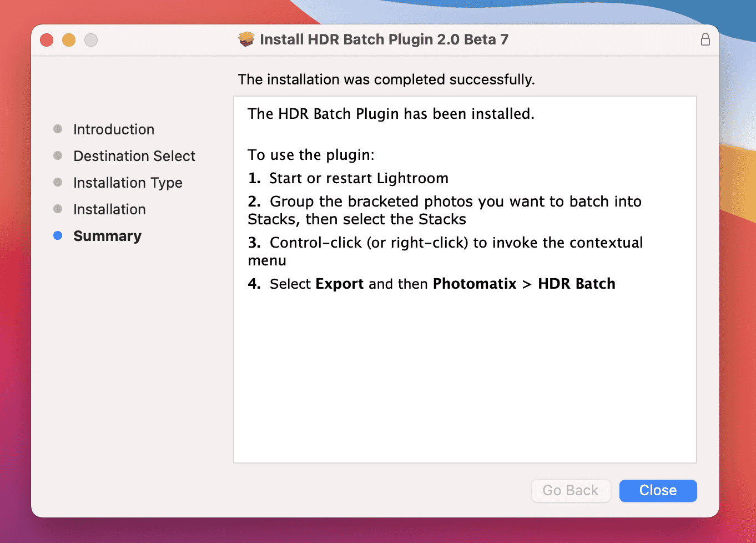Select the Introduction step in sidebar
The image size is (756, 543).
point(114,129)
